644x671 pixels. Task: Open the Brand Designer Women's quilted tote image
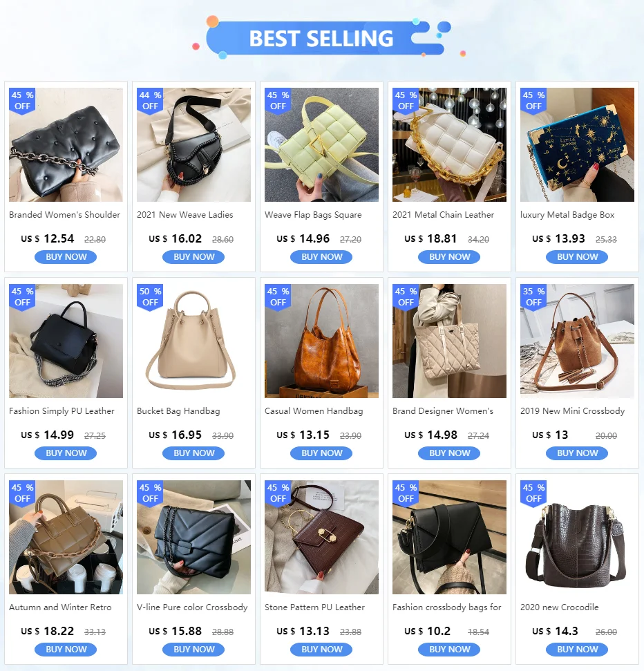[449, 341]
